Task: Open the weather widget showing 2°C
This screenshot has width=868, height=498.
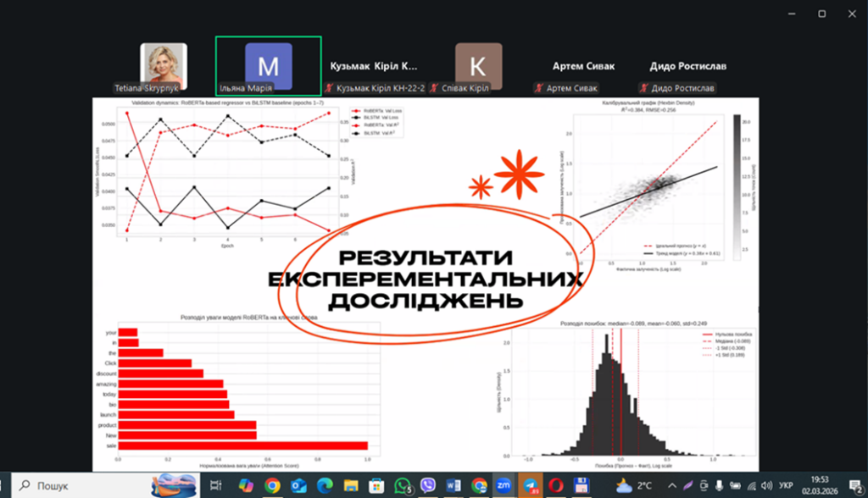Action: tap(637, 485)
